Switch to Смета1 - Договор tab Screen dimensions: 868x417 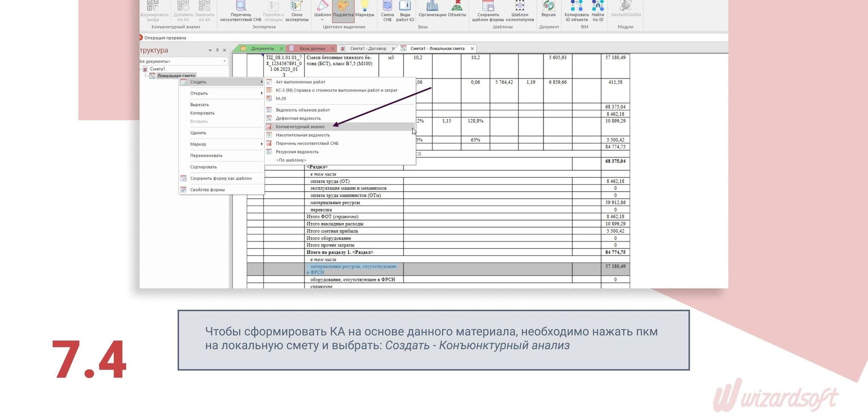click(368, 48)
